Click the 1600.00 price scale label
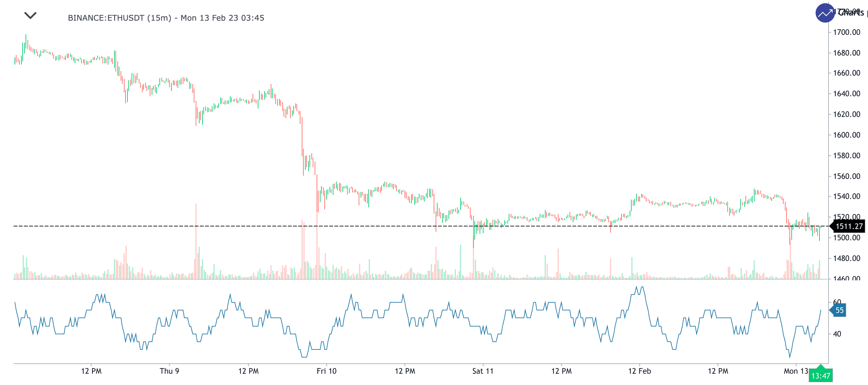 (x=846, y=135)
